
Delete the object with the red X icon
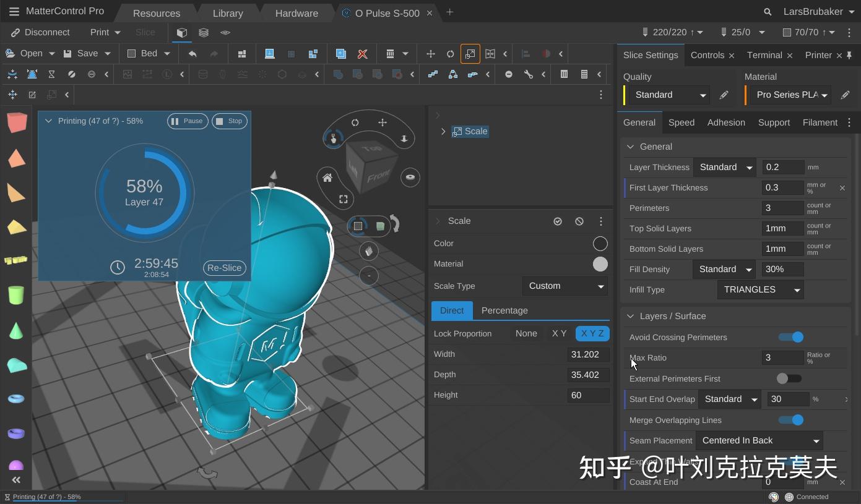click(x=362, y=54)
